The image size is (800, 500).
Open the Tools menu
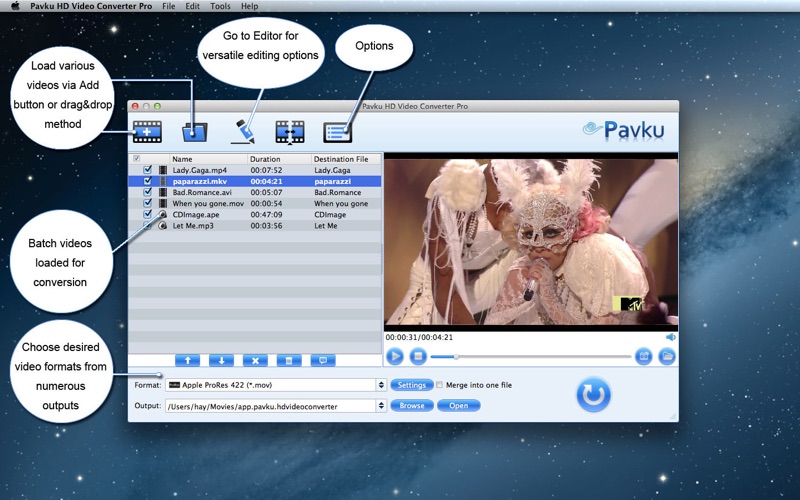[x=220, y=6]
